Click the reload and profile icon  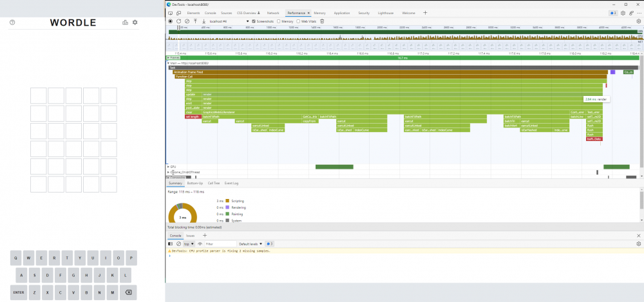pyautogui.click(x=178, y=21)
